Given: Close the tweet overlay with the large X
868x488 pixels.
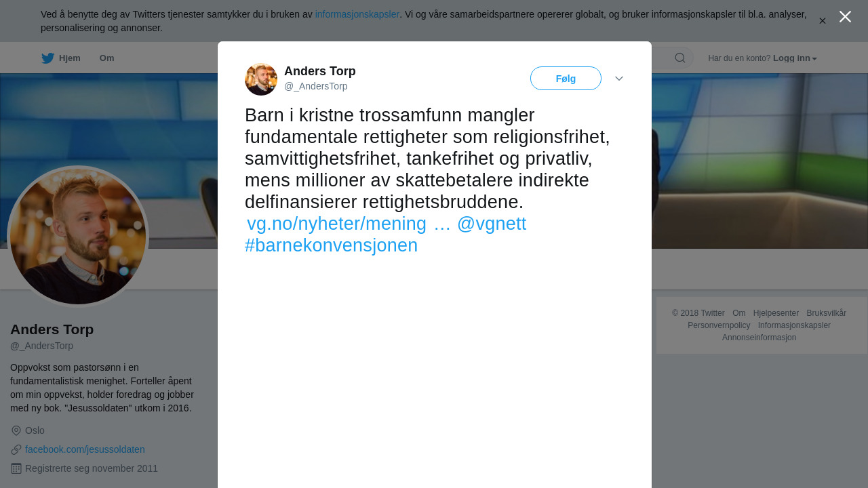Looking at the screenshot, I should pos(845,16).
